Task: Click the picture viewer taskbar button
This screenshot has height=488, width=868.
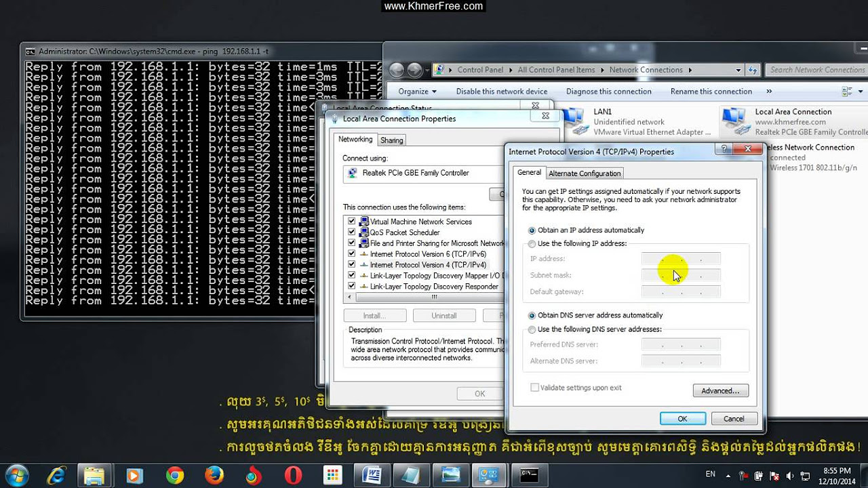Action: click(450, 476)
